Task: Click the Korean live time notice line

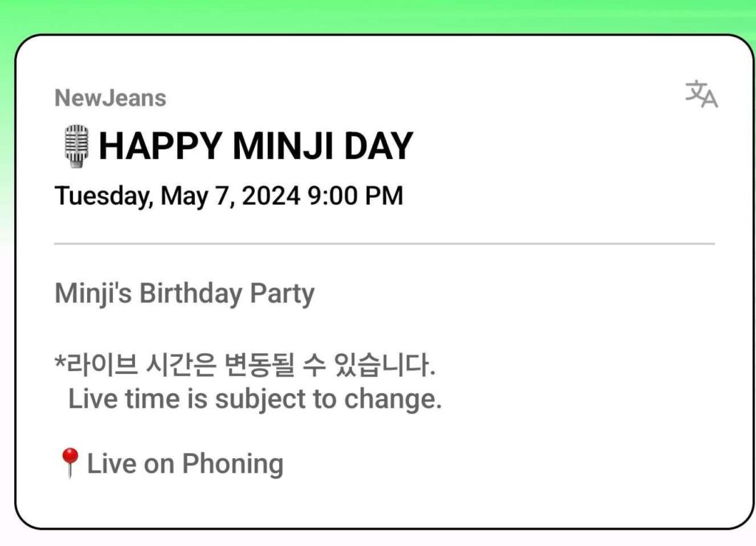Action: (246, 364)
